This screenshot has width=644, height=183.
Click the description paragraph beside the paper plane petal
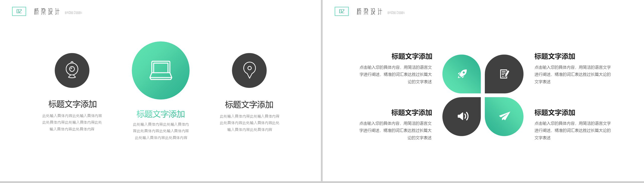coord(572,130)
